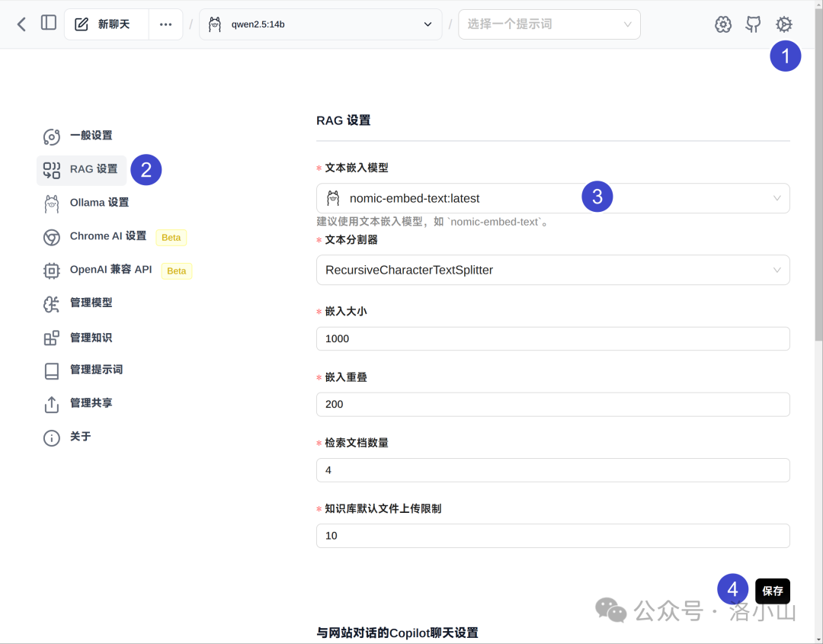Click the model settings cog-flower icon

[722, 24]
